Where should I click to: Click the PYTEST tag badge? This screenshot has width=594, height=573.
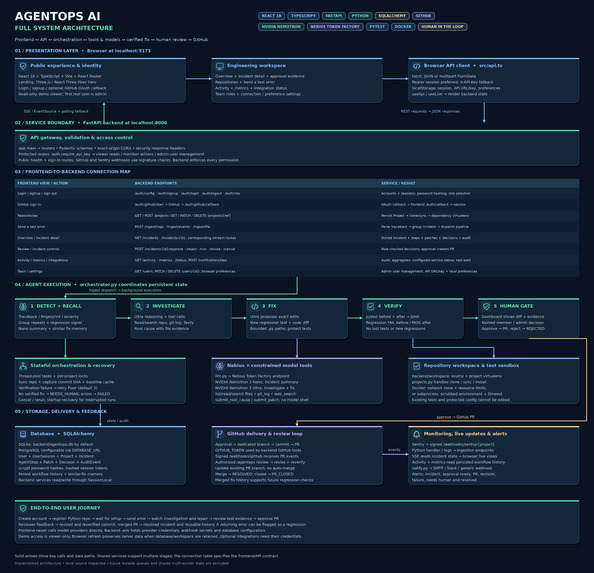377,27
